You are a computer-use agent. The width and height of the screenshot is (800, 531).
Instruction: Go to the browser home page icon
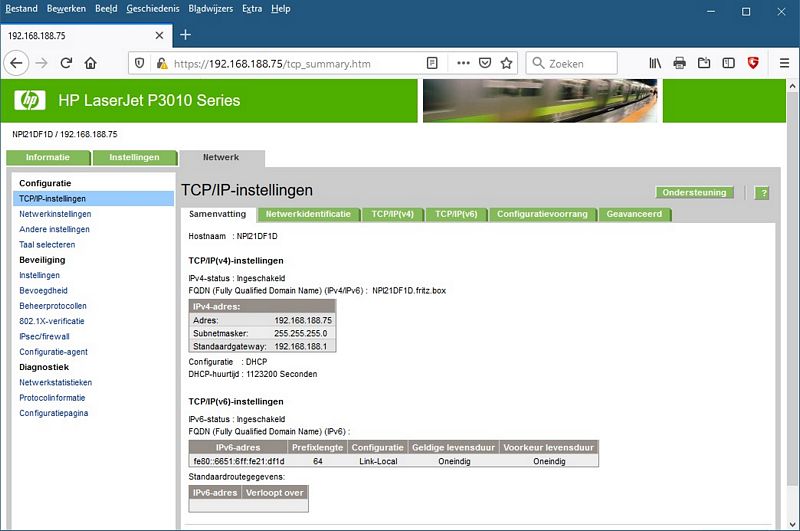[90, 63]
